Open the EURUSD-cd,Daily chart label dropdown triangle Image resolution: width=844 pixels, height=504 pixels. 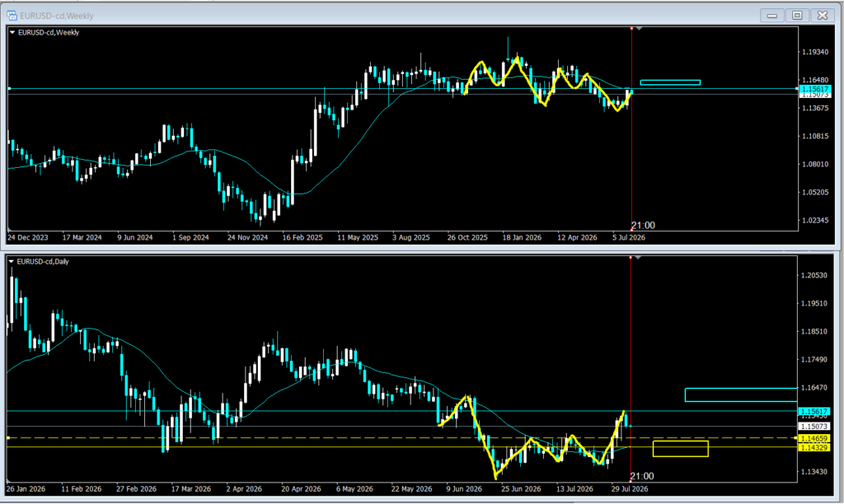click(12, 261)
